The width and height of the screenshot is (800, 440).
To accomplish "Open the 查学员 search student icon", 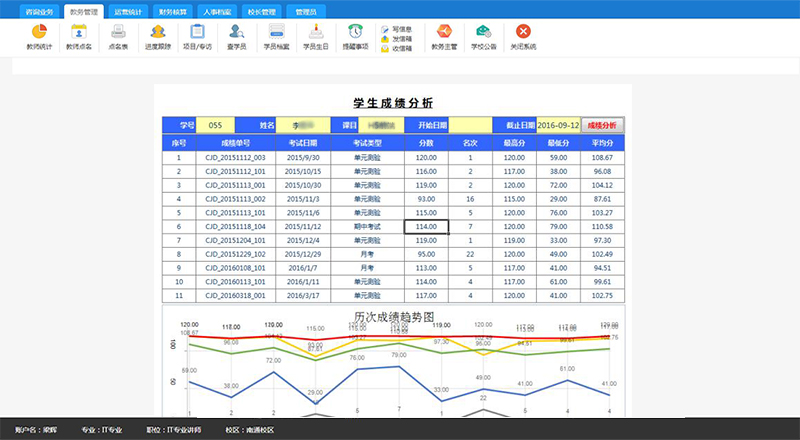I will click(x=237, y=33).
